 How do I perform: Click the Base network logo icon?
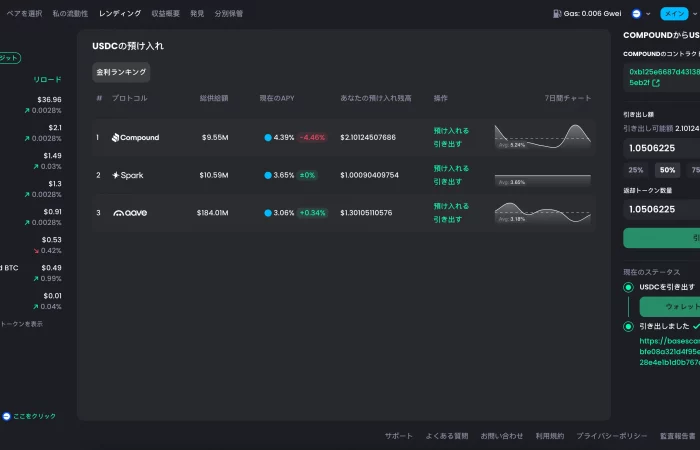click(637, 14)
